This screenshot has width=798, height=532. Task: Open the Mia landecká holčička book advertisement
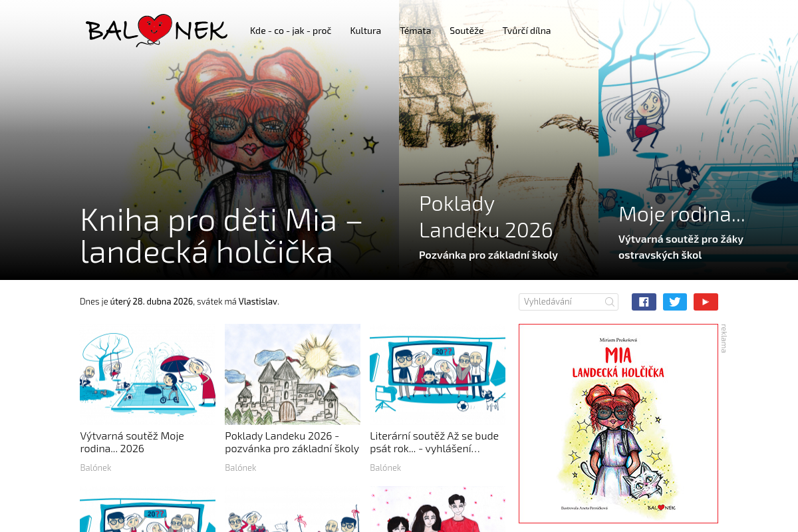point(618,424)
